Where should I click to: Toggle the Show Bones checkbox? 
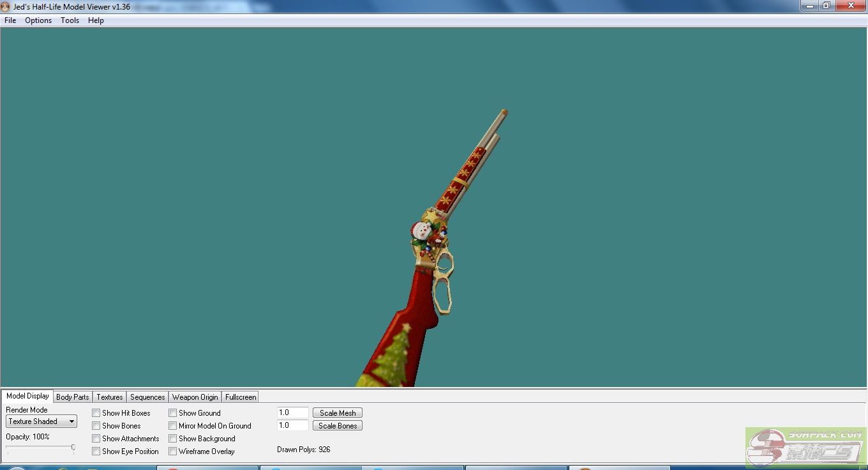pyautogui.click(x=96, y=426)
